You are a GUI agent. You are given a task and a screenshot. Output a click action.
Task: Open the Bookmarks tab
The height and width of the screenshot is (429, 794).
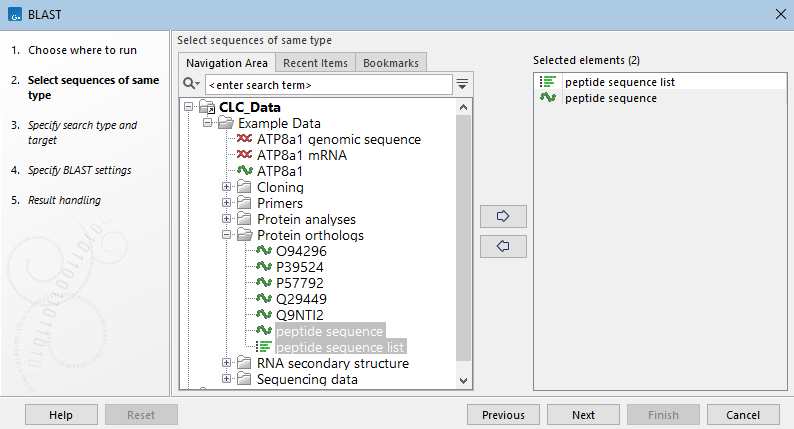[x=391, y=63]
